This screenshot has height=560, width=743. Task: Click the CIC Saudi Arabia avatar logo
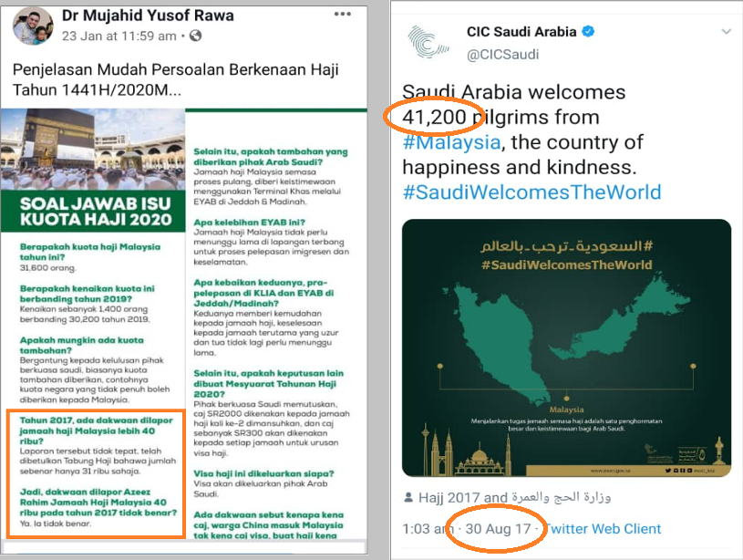click(428, 42)
